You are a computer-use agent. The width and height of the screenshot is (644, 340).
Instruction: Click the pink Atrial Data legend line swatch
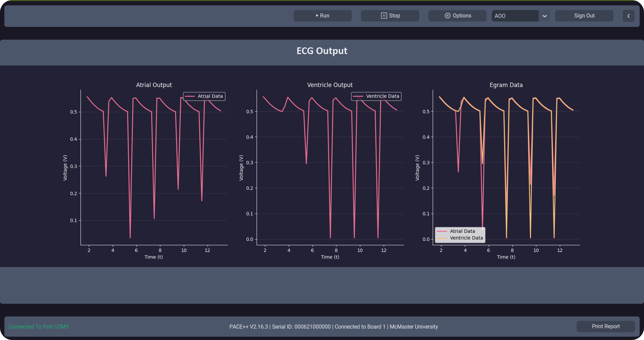[x=190, y=96]
